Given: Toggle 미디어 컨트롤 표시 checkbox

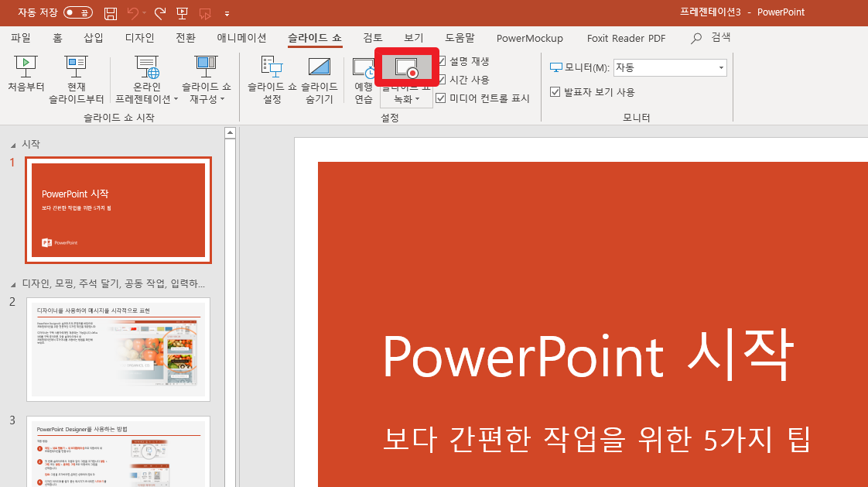Looking at the screenshot, I should (441, 98).
